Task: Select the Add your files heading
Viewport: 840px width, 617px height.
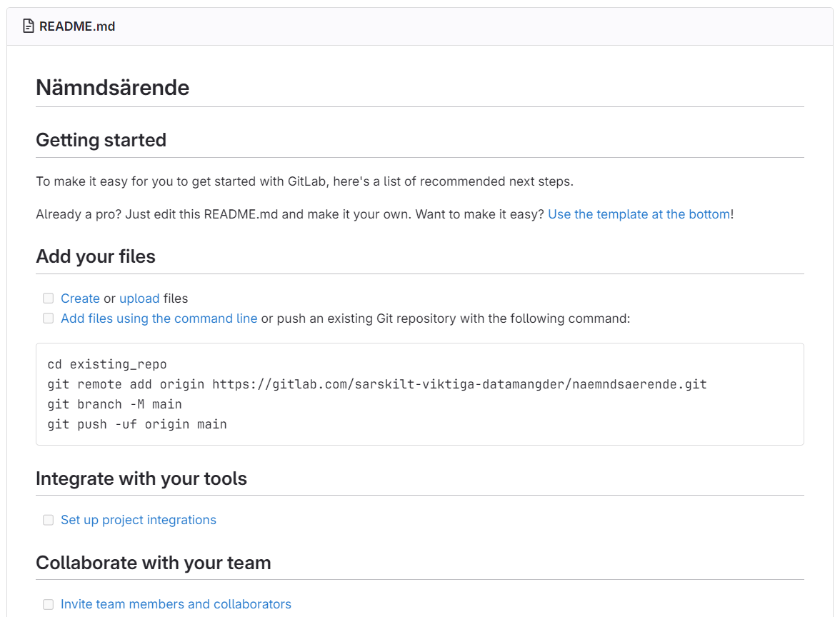Action: click(x=96, y=256)
